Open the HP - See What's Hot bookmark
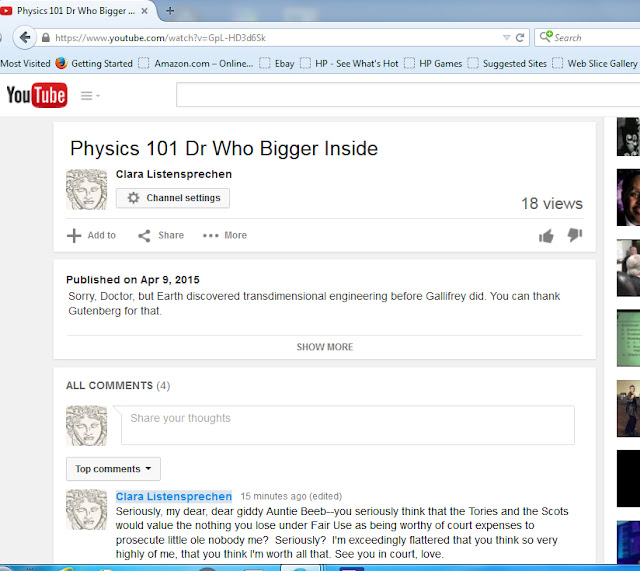 click(x=349, y=64)
